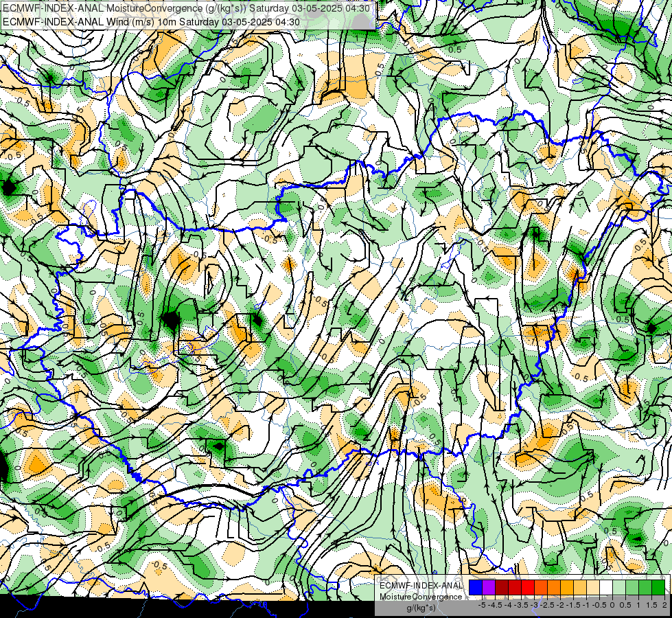Click the light orange legend swatch (-1.5 to -1)
This screenshot has height=618, width=672.
pyautogui.click(x=580, y=587)
